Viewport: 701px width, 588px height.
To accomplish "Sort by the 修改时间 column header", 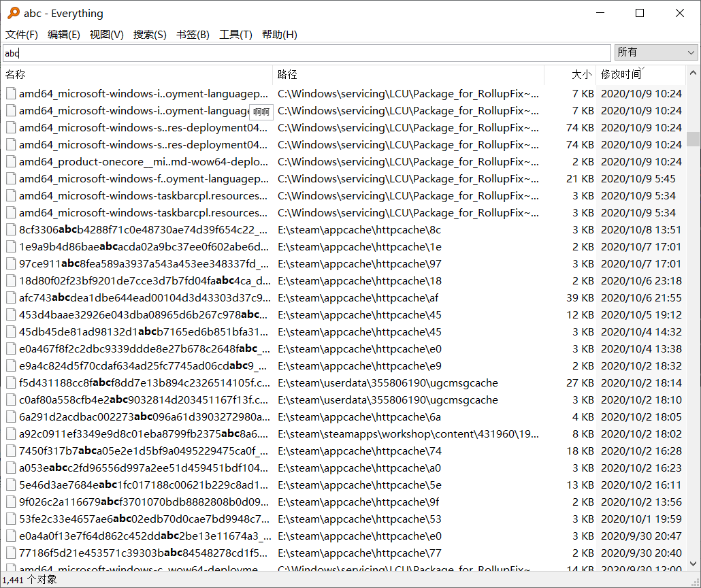I will 640,74.
